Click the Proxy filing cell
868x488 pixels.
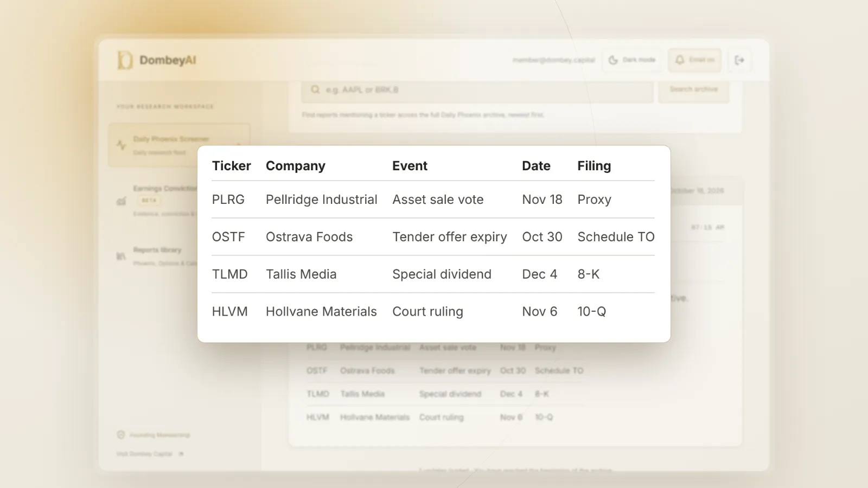point(595,200)
